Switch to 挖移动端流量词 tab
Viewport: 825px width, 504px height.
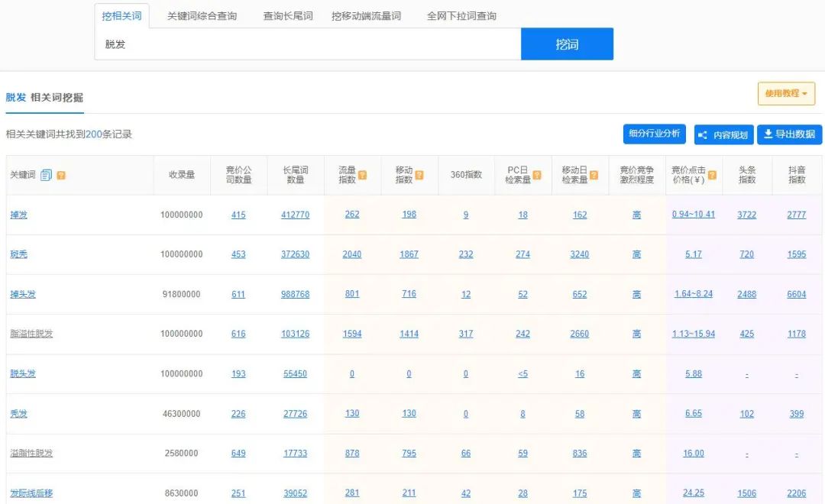click(366, 16)
